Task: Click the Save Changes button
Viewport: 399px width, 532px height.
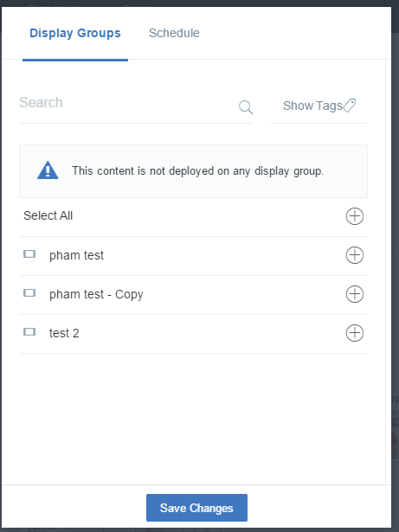Action: point(196,508)
